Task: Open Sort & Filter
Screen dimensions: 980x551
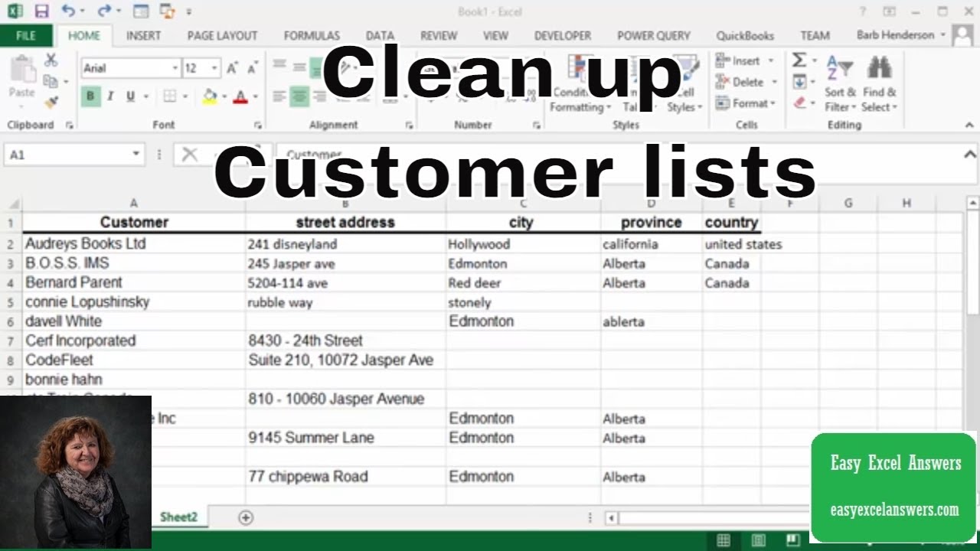Action: [840, 84]
